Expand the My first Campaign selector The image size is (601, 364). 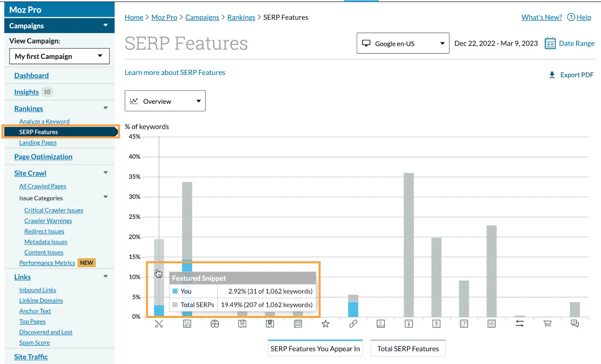click(59, 56)
